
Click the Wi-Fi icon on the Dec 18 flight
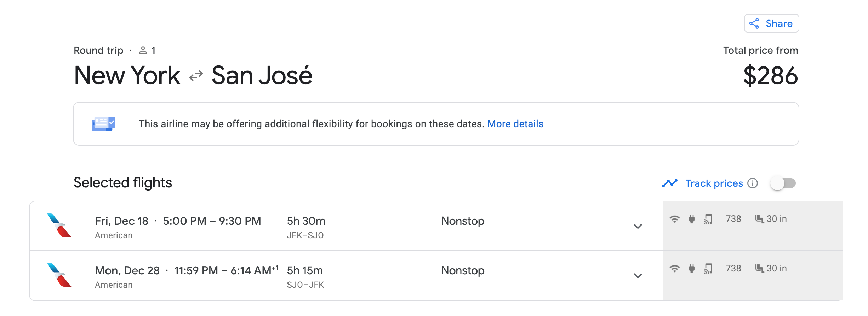coord(674,219)
